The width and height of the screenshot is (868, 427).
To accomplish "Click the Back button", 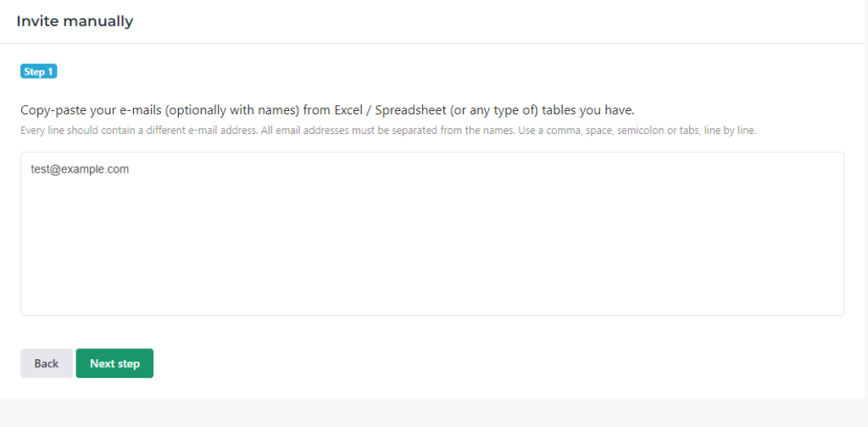I will point(46,363).
